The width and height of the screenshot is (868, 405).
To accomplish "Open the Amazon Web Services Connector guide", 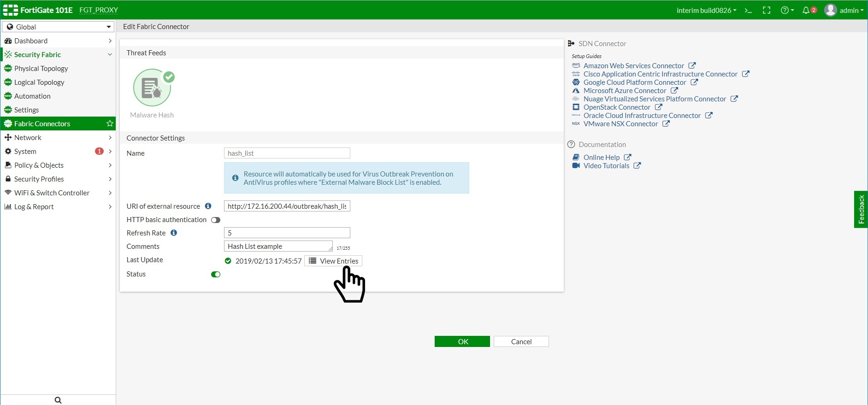I will 634,65.
